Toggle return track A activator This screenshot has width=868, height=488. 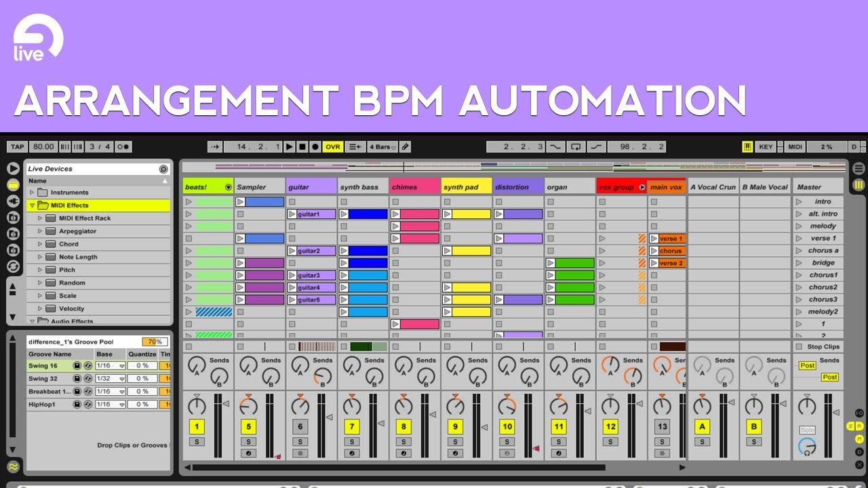coord(703,426)
